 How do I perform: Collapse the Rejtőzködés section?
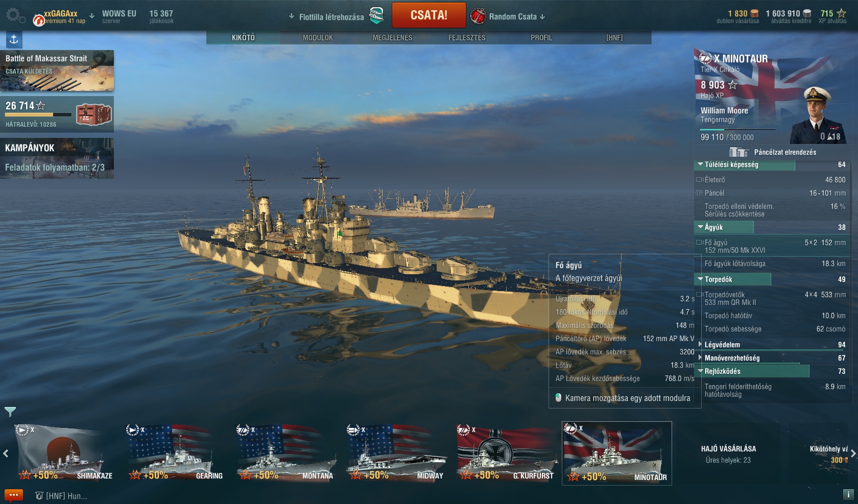pos(701,371)
